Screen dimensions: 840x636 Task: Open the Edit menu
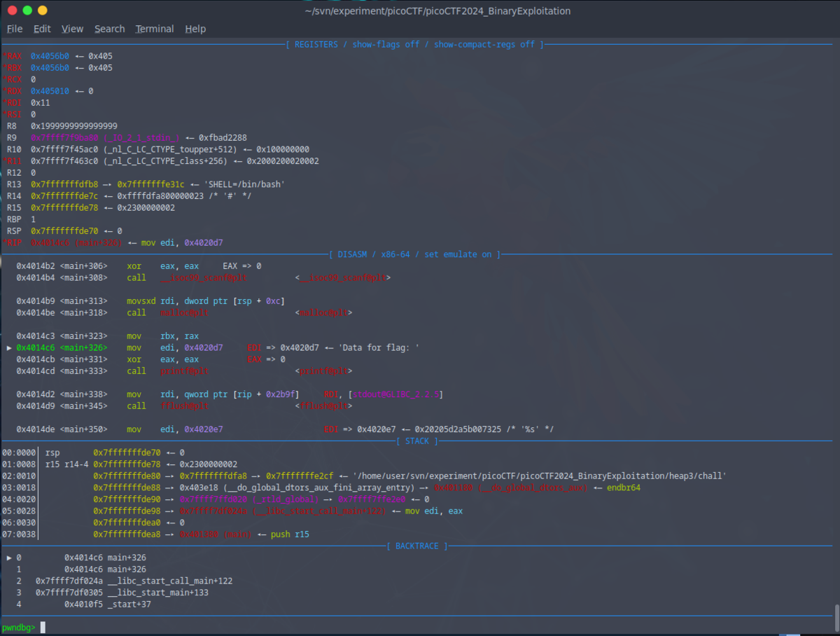click(42, 29)
